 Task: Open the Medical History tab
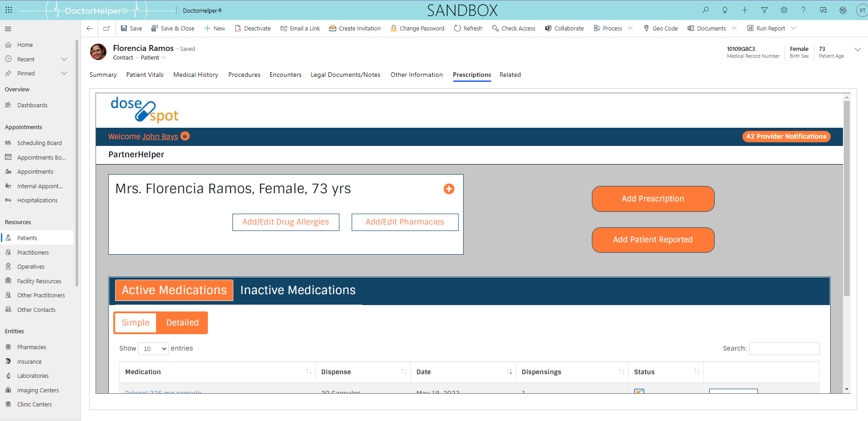tap(196, 75)
